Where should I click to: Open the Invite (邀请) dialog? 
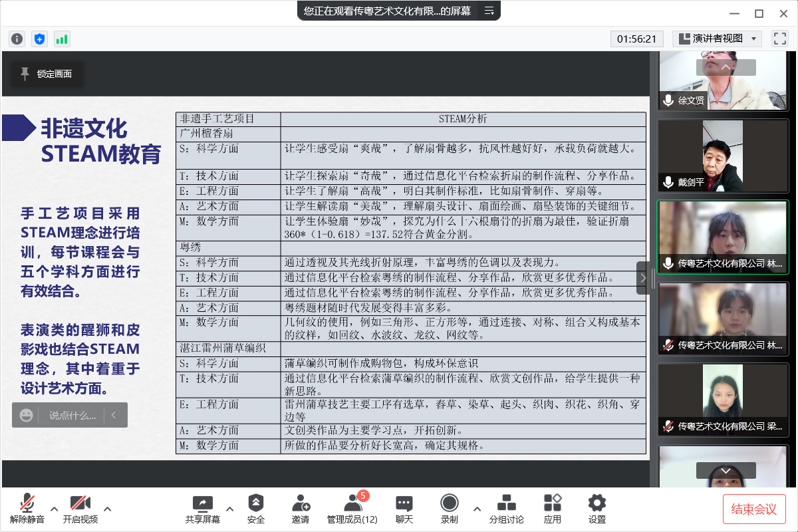(x=301, y=509)
